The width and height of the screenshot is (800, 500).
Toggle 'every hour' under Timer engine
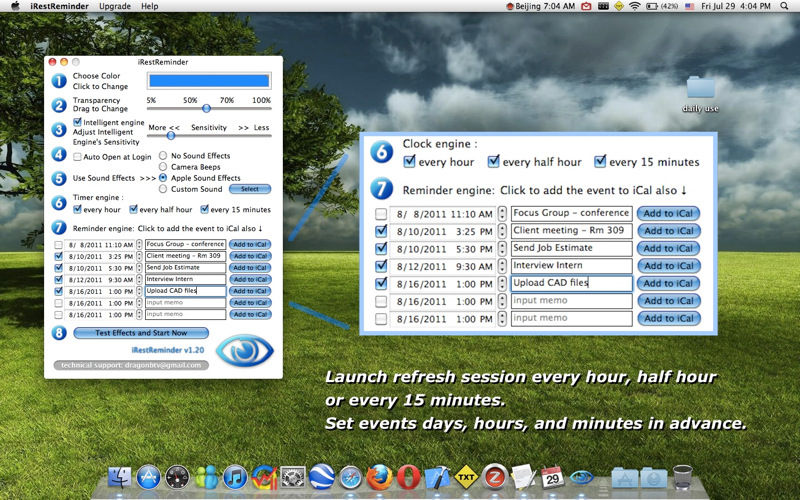pos(78,209)
